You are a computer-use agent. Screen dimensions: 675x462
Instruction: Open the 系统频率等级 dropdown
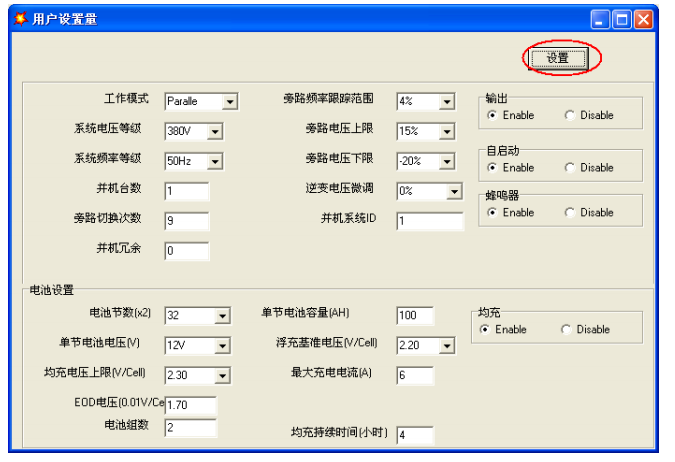point(215,160)
